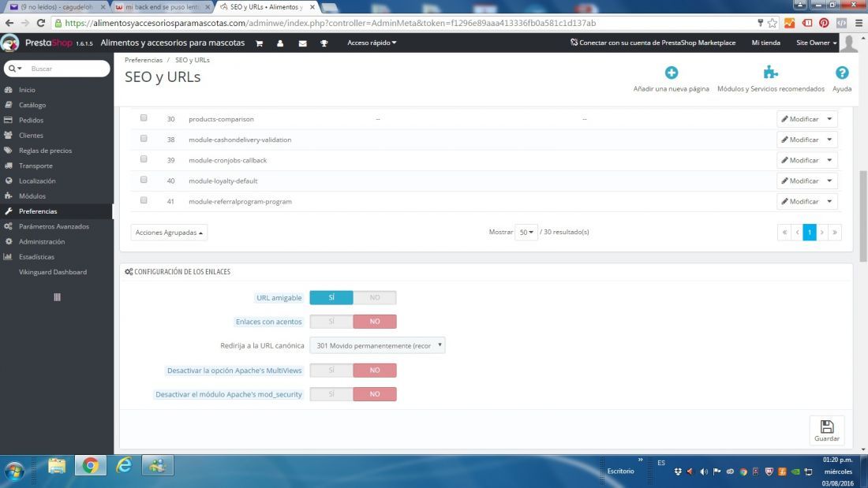The width and height of the screenshot is (868, 488).
Task: Open the Chrome menu icon
Action: click(x=859, y=23)
